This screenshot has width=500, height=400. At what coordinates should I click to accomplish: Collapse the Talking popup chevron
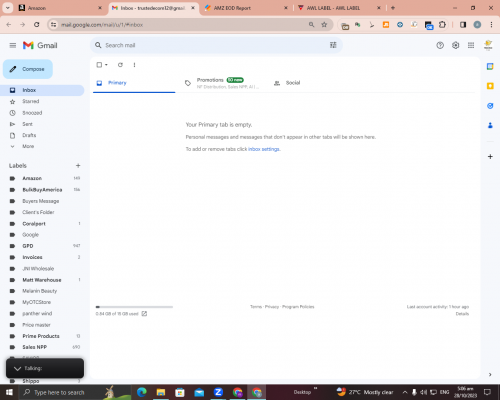pyautogui.click(x=17, y=368)
